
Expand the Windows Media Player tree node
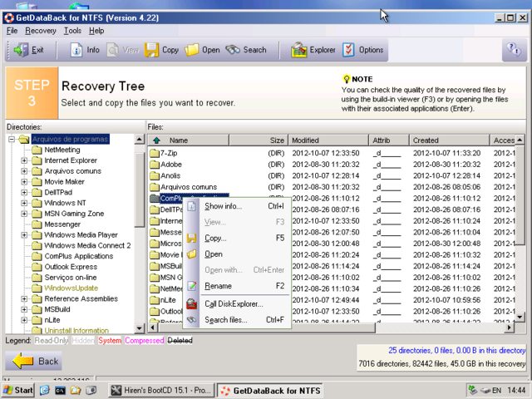click(24, 234)
